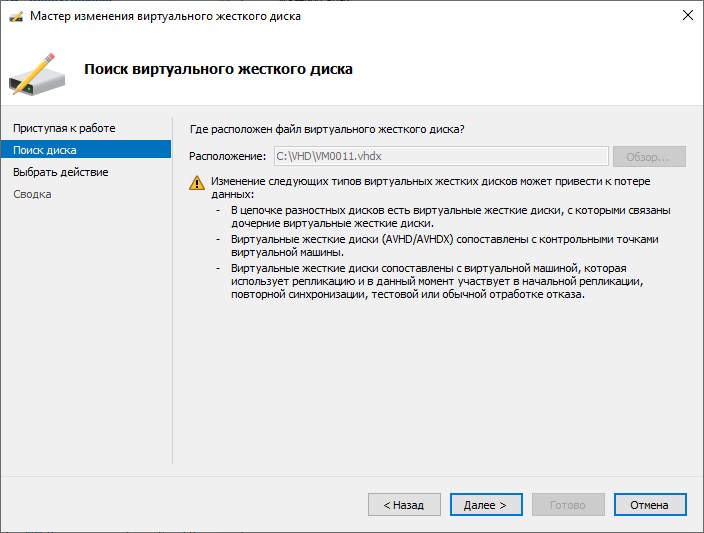Screen dimensions: 704x533
Task: Close the virtual hard disk wizard window
Action: (x=686, y=16)
